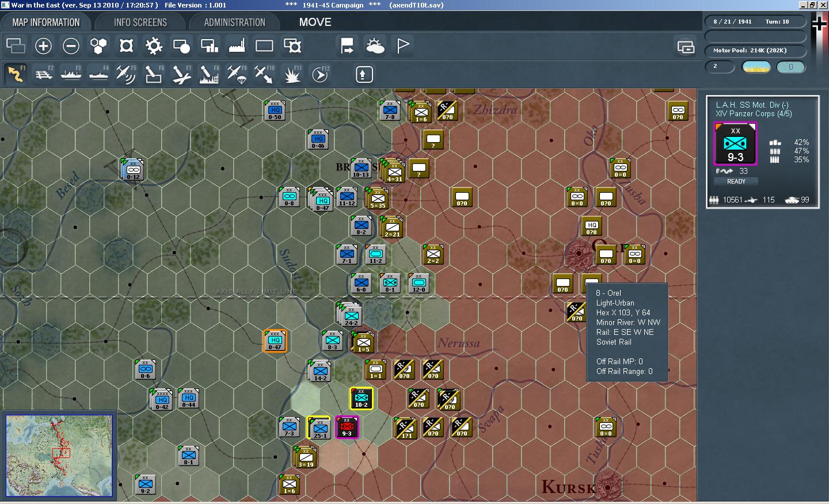Click the plain pennant flag icon

point(403,46)
